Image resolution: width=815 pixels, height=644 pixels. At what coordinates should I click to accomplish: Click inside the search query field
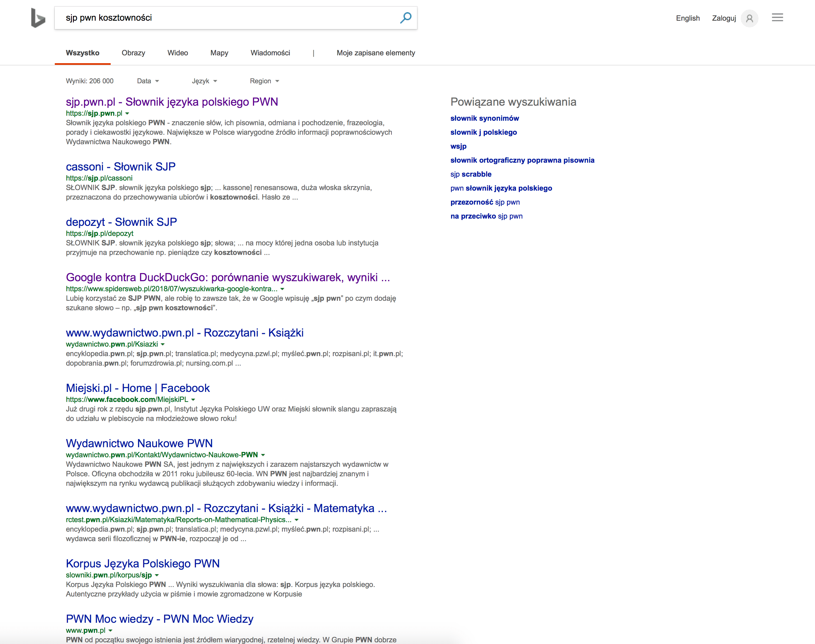[226, 18]
